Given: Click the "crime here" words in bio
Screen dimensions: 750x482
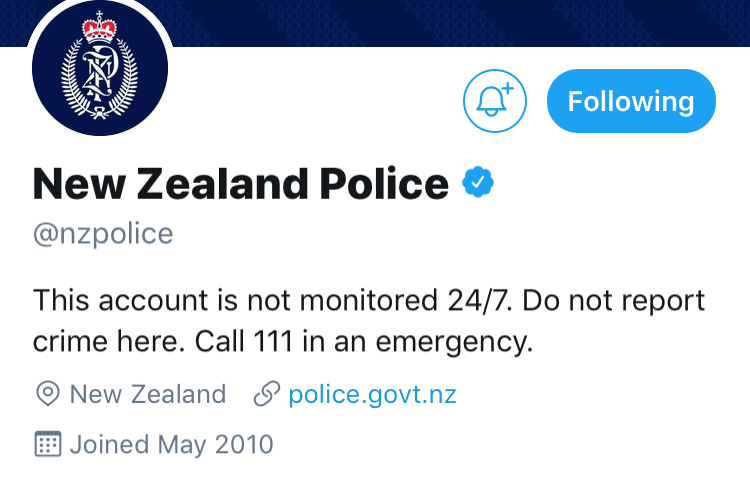Looking at the screenshot, I should [x=109, y=342].
